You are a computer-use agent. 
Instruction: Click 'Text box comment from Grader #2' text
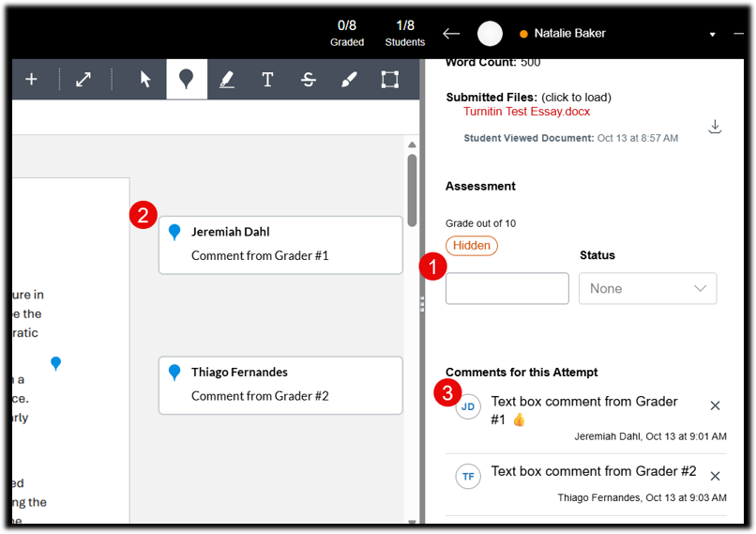click(x=594, y=471)
